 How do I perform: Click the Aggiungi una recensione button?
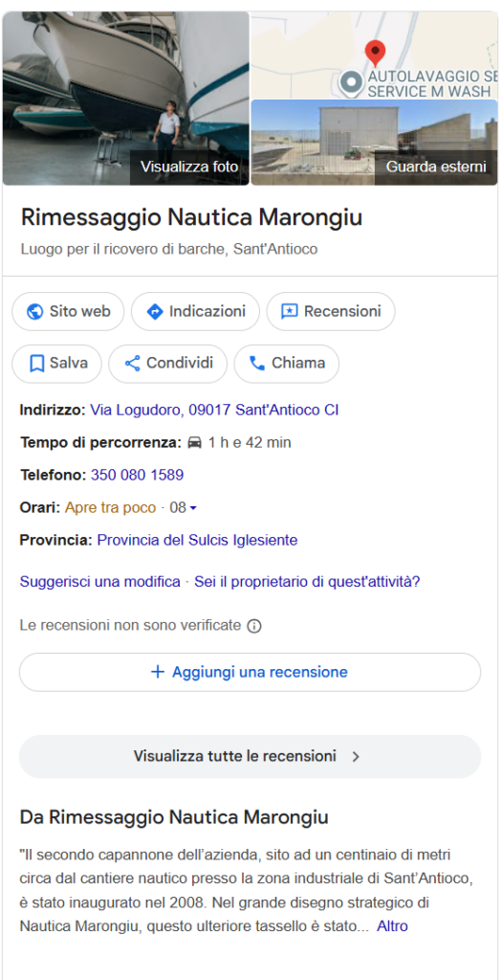(250, 673)
